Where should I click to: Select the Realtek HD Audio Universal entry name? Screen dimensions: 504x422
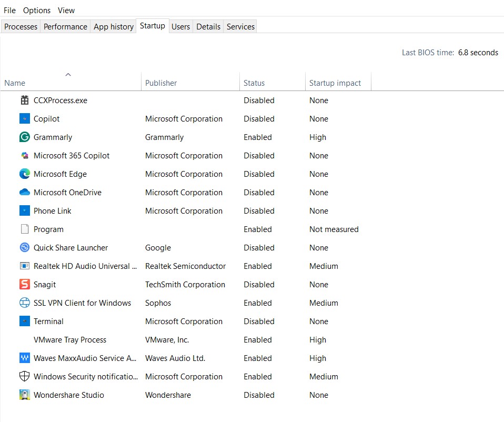click(x=85, y=266)
